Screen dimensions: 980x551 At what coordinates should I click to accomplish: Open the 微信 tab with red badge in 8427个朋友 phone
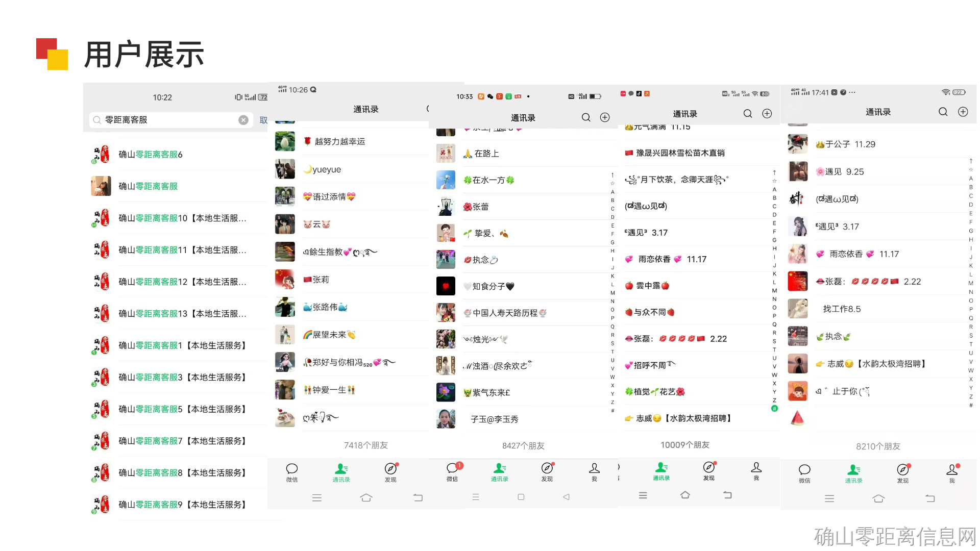coord(453,472)
